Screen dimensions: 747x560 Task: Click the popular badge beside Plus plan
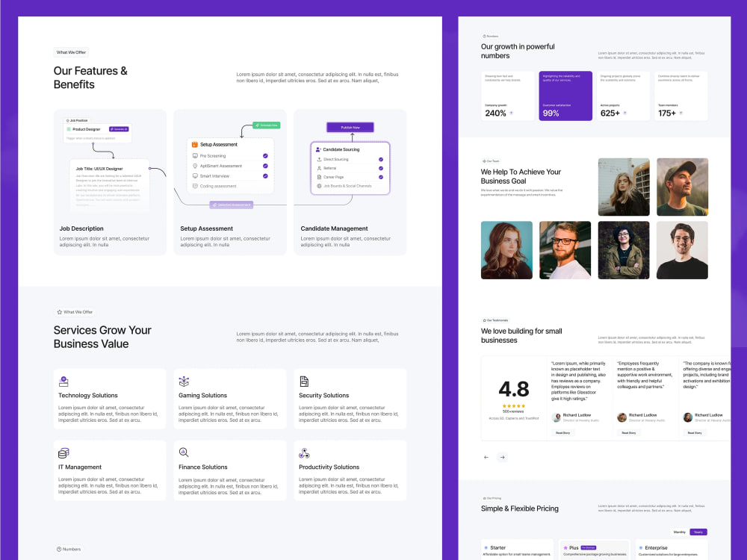pos(589,547)
